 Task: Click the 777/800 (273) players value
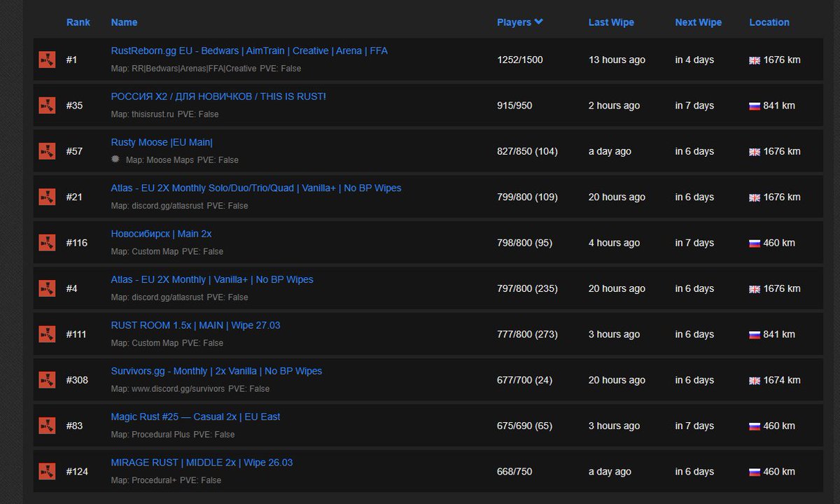[x=527, y=335]
